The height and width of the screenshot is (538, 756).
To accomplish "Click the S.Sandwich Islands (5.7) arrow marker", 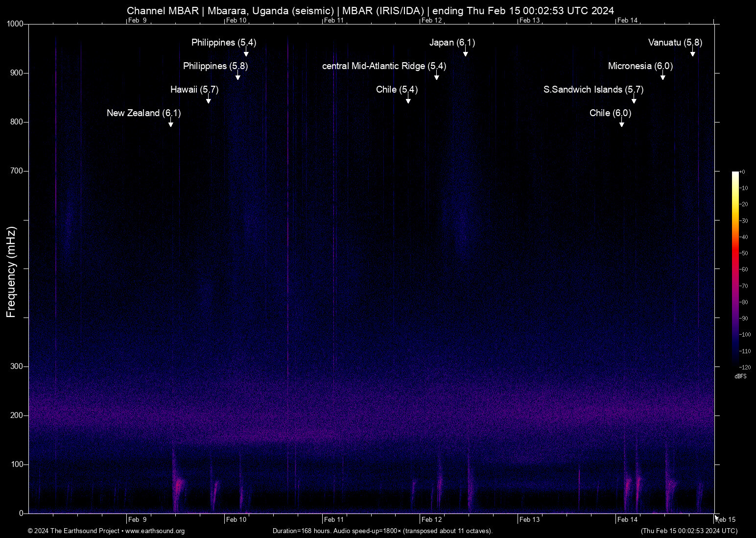I will click(x=634, y=100).
